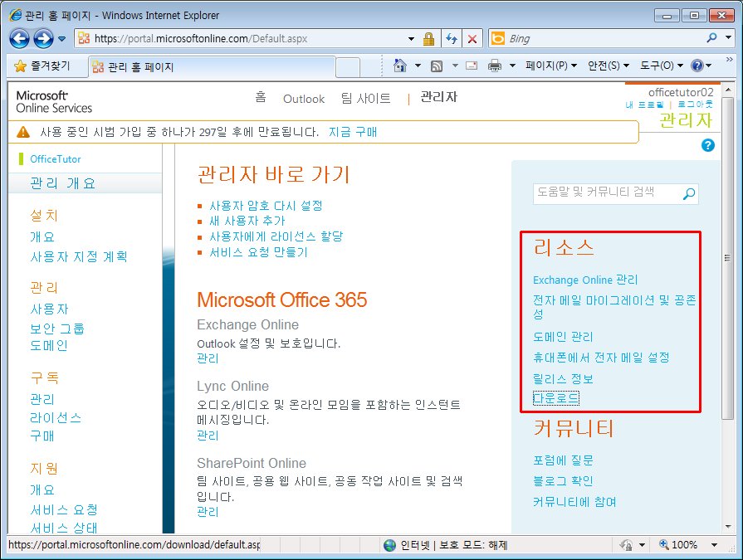Screen dimensions: 743x560
Task: Open the address bar history dropdown arrow
Action: click(x=411, y=39)
